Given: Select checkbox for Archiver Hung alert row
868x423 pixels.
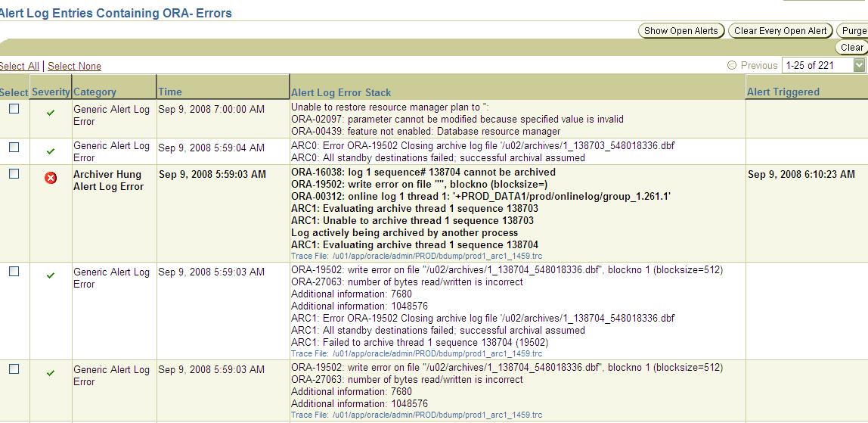Looking at the screenshot, I should pyautogui.click(x=14, y=174).
